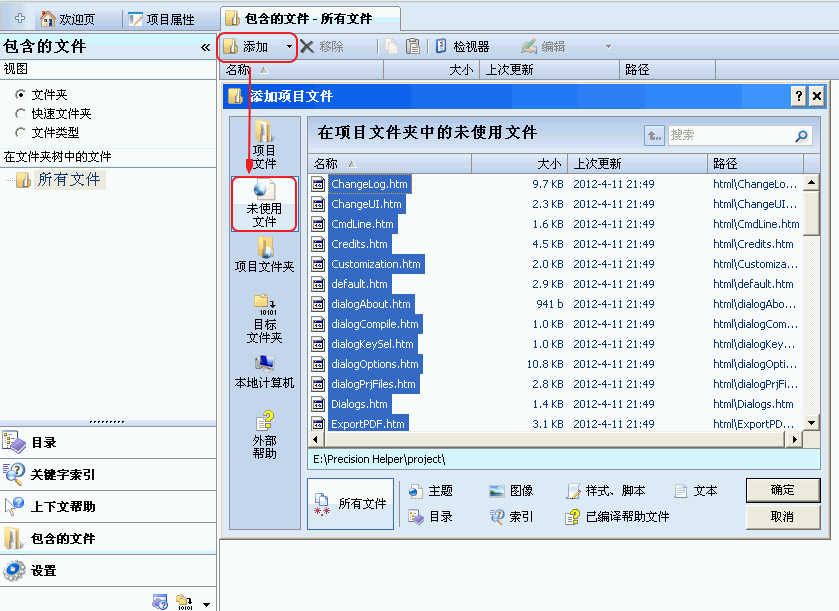The height and width of the screenshot is (611, 839).
Task: Select the dialogAbout.htm file
Action: point(371,304)
